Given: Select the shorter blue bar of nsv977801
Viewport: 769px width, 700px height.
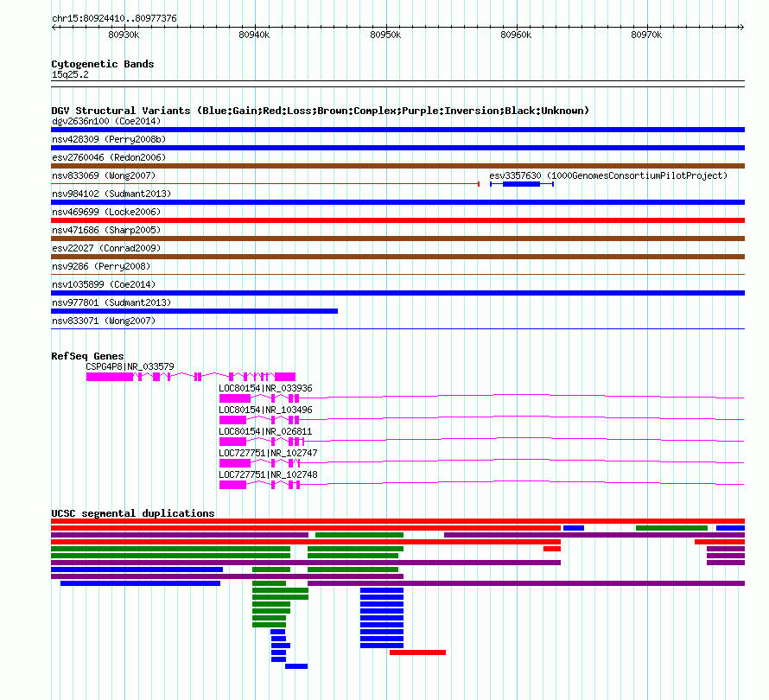Looking at the screenshot, I should [194, 311].
